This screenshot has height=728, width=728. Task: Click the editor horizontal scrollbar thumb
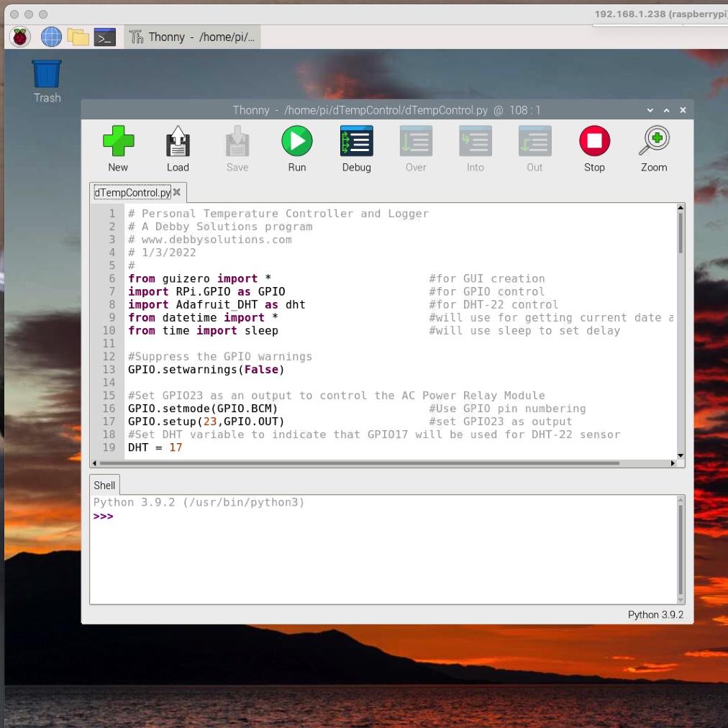click(x=360, y=463)
